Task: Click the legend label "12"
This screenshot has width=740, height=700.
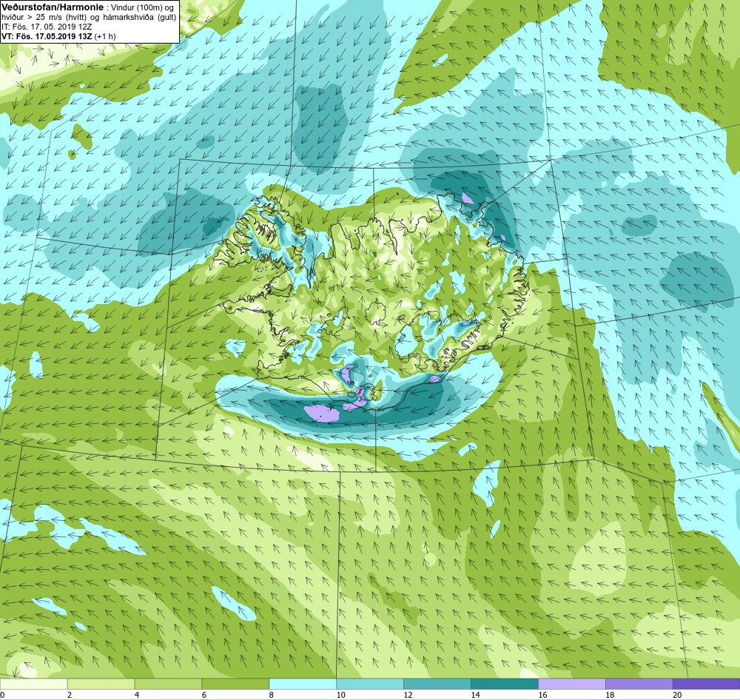Action: tap(408, 695)
